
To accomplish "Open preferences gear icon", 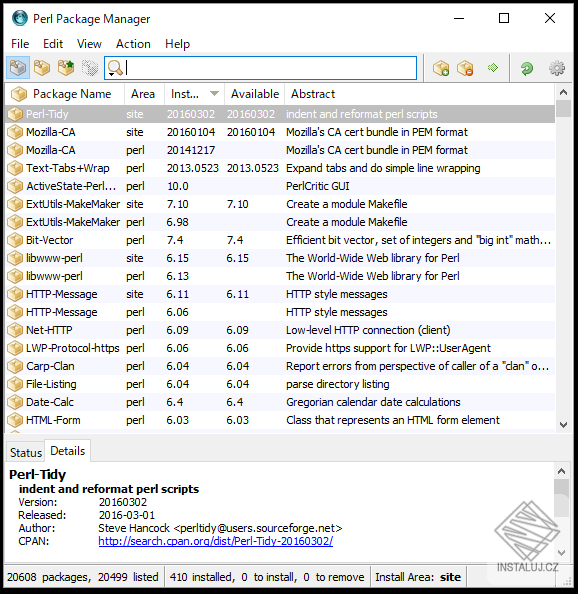I will click(x=557, y=68).
